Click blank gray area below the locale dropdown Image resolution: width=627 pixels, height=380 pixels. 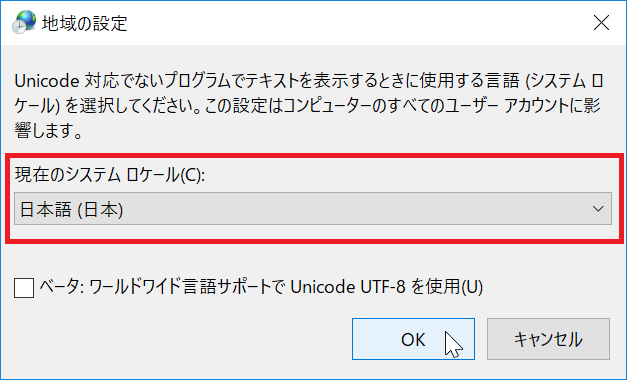tap(313, 259)
